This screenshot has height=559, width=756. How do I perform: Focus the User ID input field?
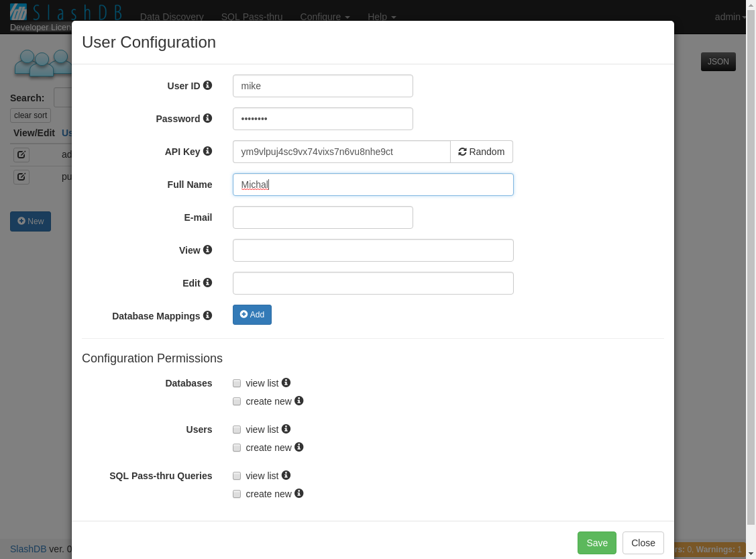point(323,86)
